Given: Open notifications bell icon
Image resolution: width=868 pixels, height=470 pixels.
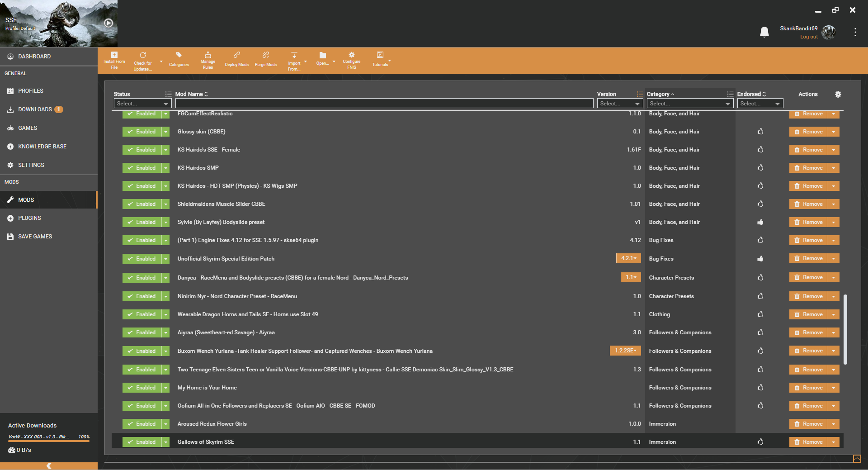Looking at the screenshot, I should click(764, 32).
